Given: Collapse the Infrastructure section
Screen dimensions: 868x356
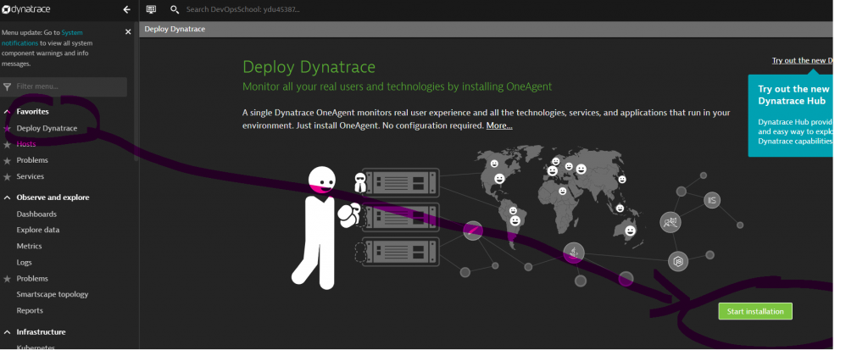Looking at the screenshot, I should tap(8, 332).
